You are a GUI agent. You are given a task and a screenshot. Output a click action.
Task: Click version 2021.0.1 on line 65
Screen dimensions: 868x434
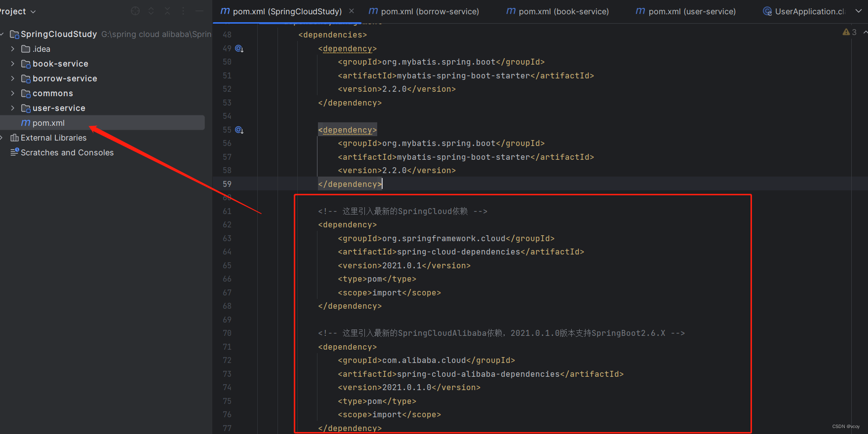point(402,265)
